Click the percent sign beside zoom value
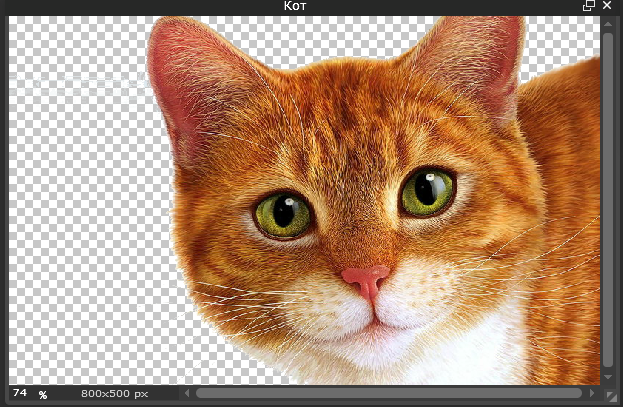The height and width of the screenshot is (407, 623). click(43, 394)
